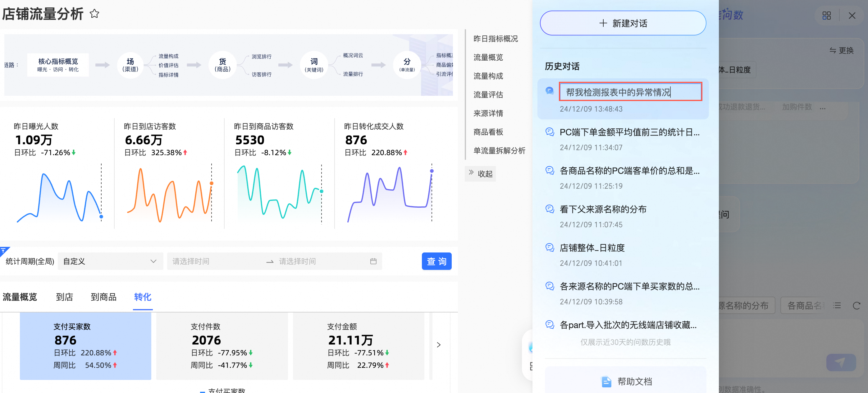Click the 词(关键词) circle in the flow diagram
Image resolution: width=868 pixels, height=393 pixels.
[x=314, y=65]
